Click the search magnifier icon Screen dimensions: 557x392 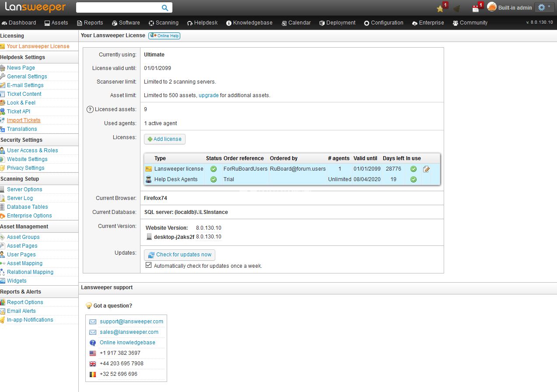coord(165,7)
